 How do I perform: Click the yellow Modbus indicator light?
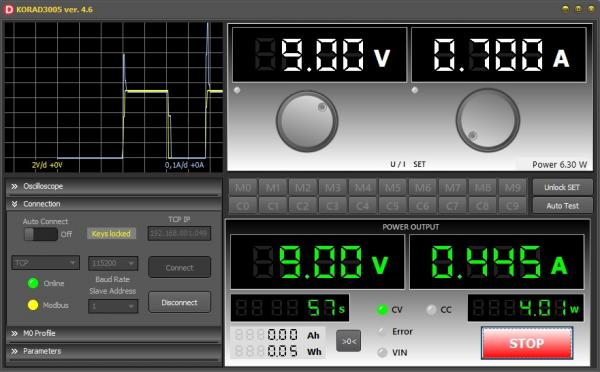click(33, 305)
